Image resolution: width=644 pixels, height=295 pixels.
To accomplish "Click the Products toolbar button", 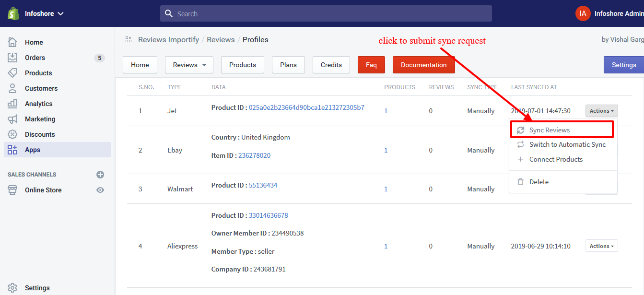I will click(243, 65).
